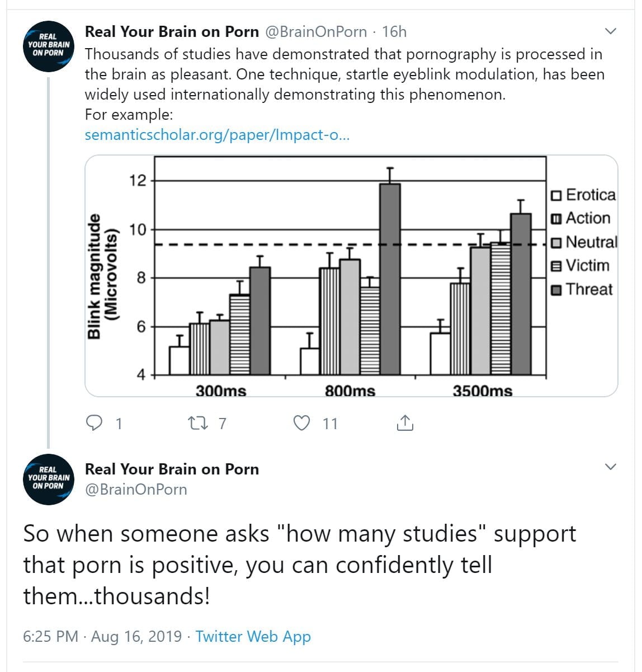This screenshot has width=642, height=672.
Task: Click the share upload icon
Action: tap(404, 423)
